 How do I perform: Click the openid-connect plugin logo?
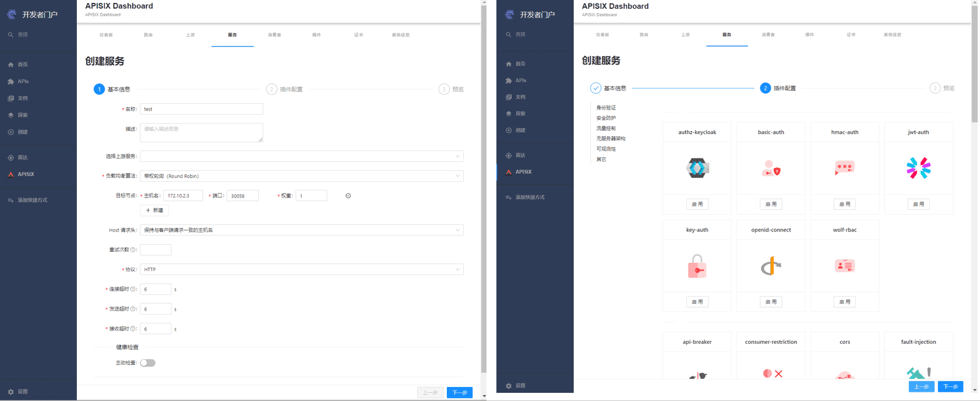(771, 266)
